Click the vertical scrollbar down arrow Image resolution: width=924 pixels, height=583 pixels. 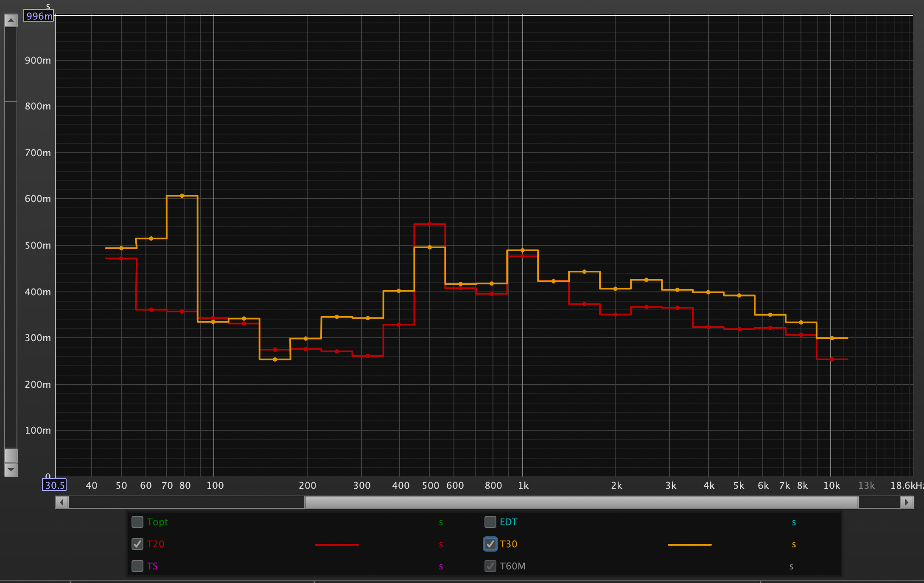(x=11, y=470)
